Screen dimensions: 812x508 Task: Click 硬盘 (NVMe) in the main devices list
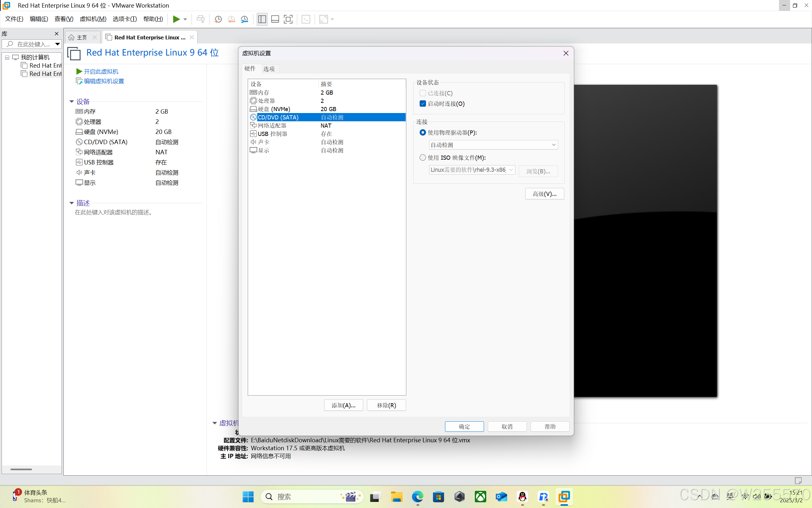point(101,132)
